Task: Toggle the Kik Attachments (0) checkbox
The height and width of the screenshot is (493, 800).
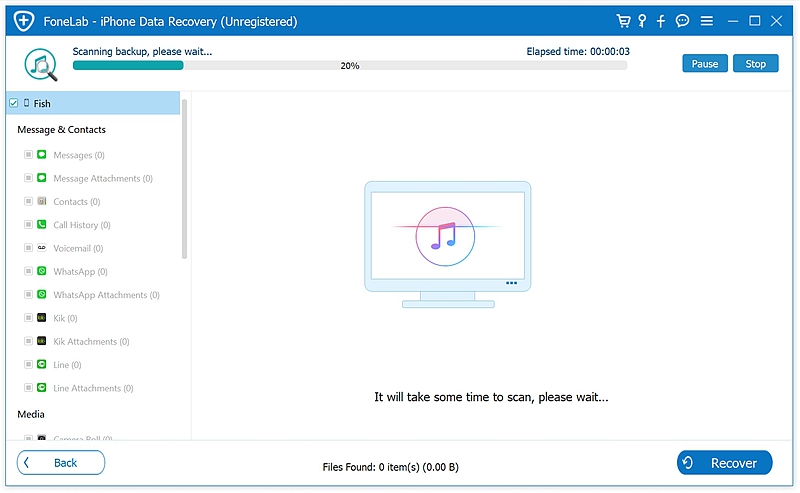Action: click(x=29, y=341)
